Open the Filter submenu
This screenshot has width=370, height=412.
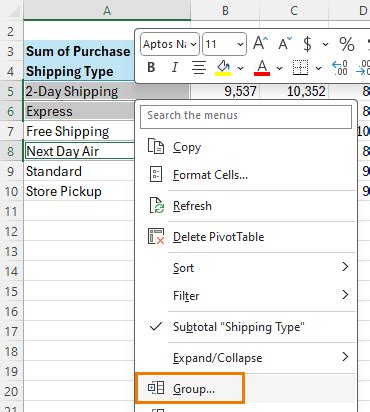click(x=246, y=296)
